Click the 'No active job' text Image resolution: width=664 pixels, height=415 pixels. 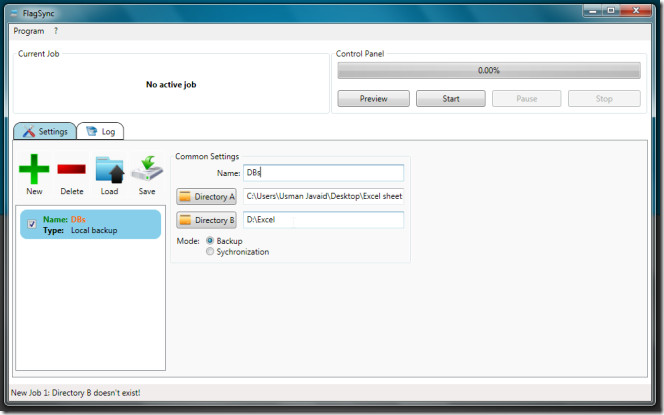171,85
